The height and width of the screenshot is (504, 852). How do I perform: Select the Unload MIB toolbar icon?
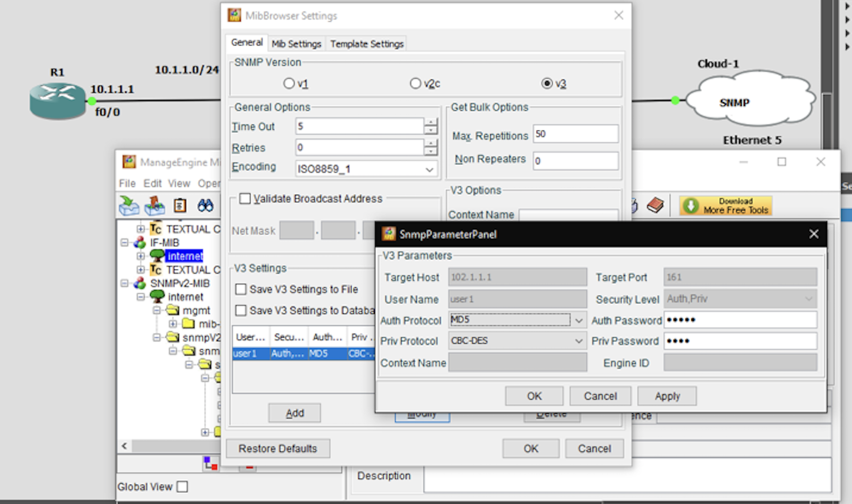154,205
